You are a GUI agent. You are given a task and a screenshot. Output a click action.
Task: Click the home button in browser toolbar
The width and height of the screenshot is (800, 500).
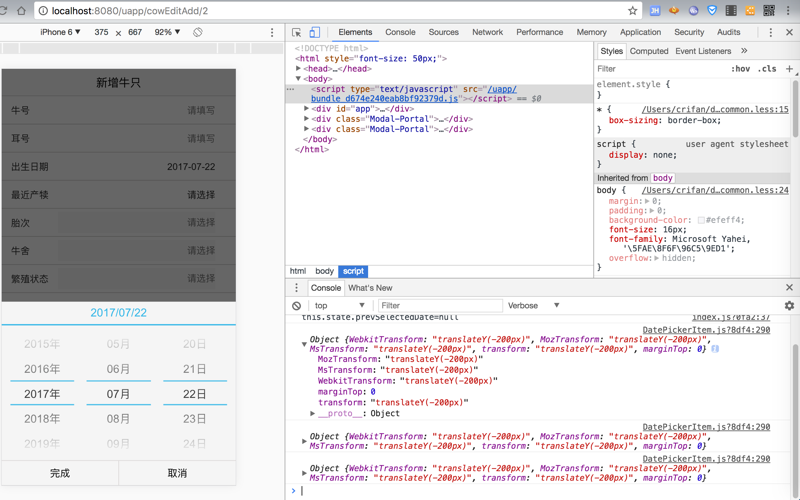point(21,11)
